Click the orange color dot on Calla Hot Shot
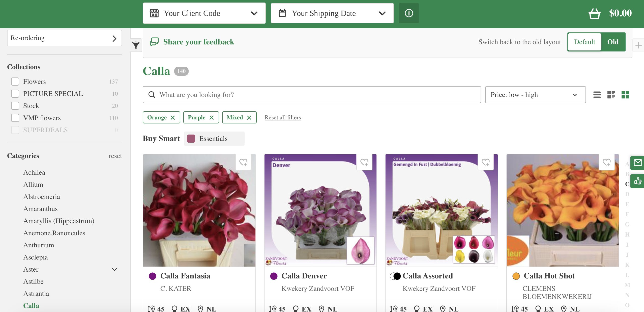This screenshot has width=644, height=312. point(516,276)
